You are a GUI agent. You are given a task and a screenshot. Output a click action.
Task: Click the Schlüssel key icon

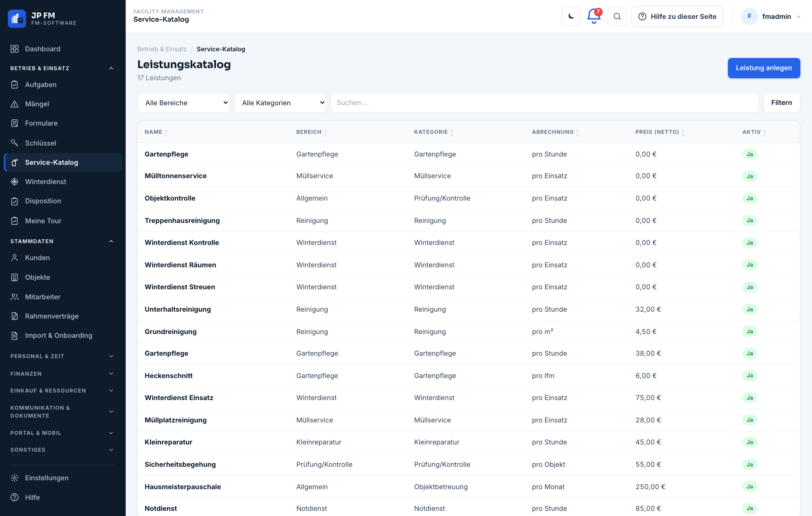[14, 143]
